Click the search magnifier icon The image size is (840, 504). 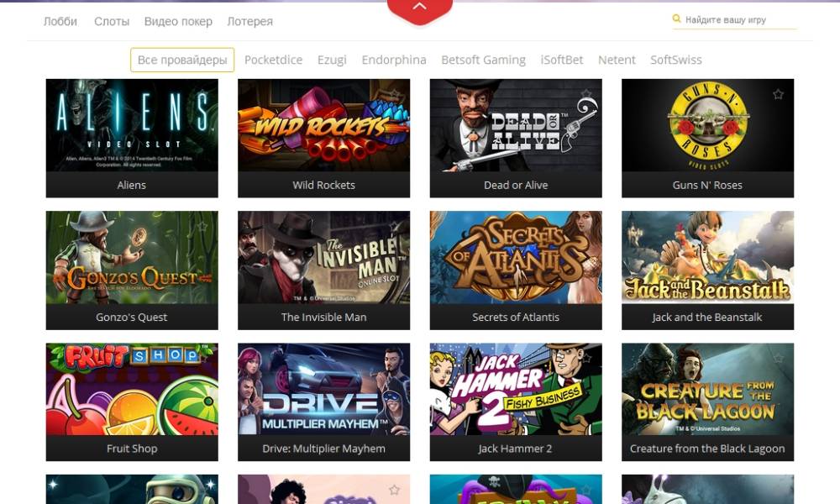[676, 18]
